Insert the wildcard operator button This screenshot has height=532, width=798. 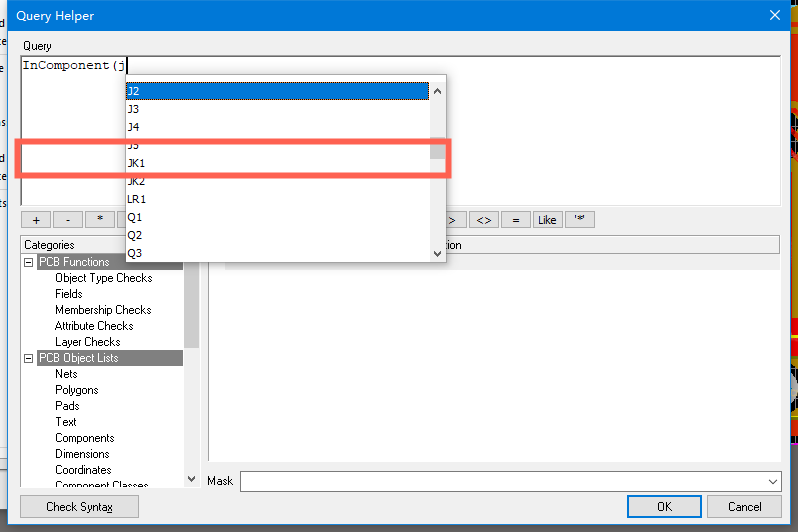tap(579, 220)
